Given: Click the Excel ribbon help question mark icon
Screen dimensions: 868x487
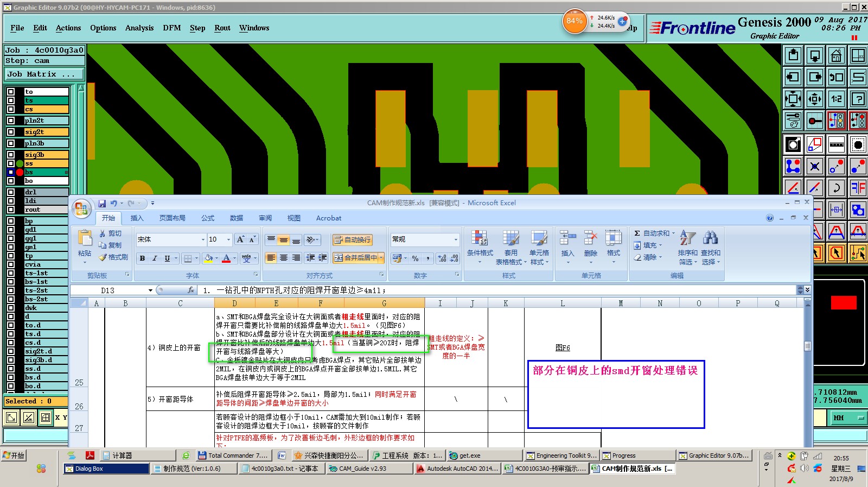Looking at the screenshot, I should [770, 218].
